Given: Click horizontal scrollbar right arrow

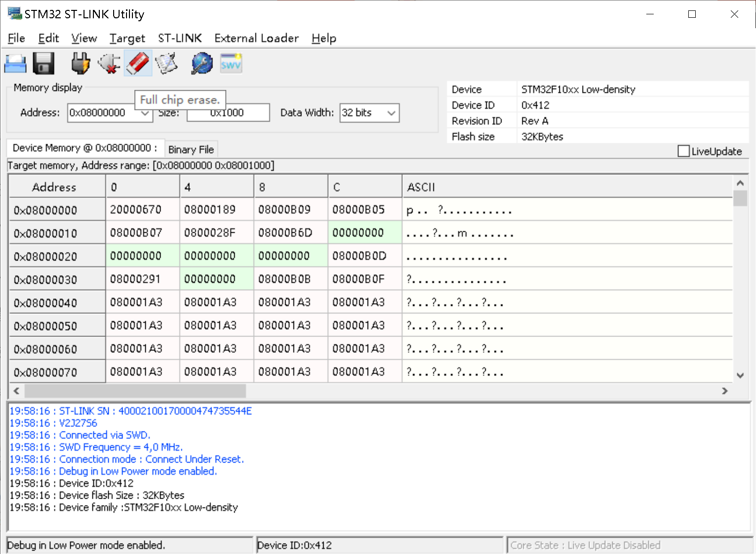Looking at the screenshot, I should tap(725, 391).
